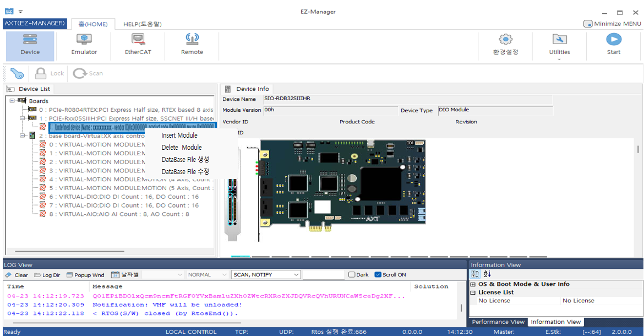Click the Device List panel icon
The width and height of the screenshot is (644, 336).
click(10, 89)
